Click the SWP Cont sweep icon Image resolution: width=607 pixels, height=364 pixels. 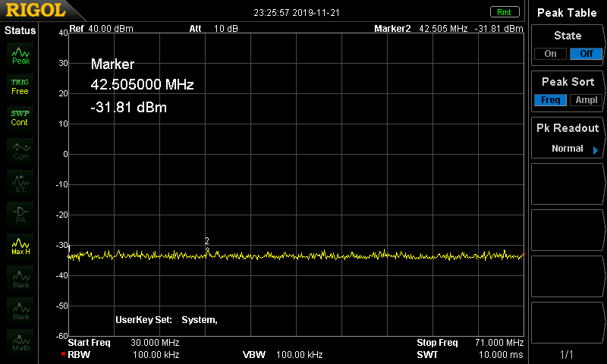tap(20, 118)
